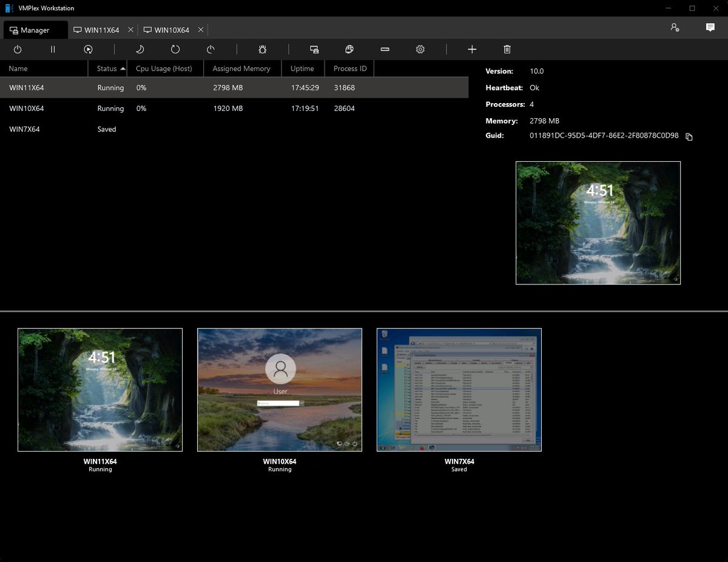Sort by Assigned Memory column
The height and width of the screenshot is (562, 728).
pos(242,69)
